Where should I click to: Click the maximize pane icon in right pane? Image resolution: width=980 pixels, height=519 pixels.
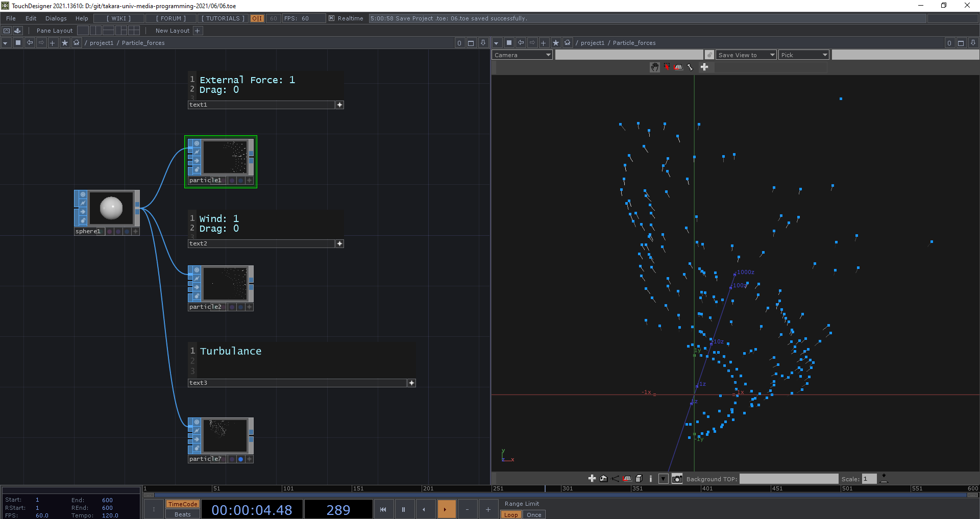961,43
